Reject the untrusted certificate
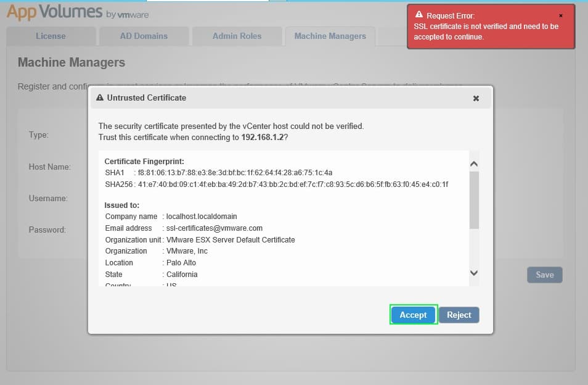588x385 pixels. [x=459, y=315]
